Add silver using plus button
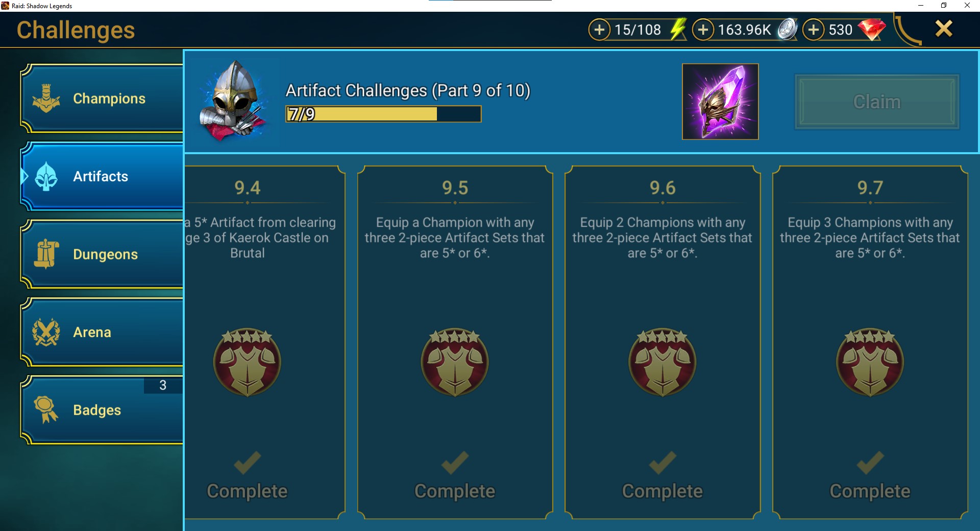 pyautogui.click(x=703, y=30)
